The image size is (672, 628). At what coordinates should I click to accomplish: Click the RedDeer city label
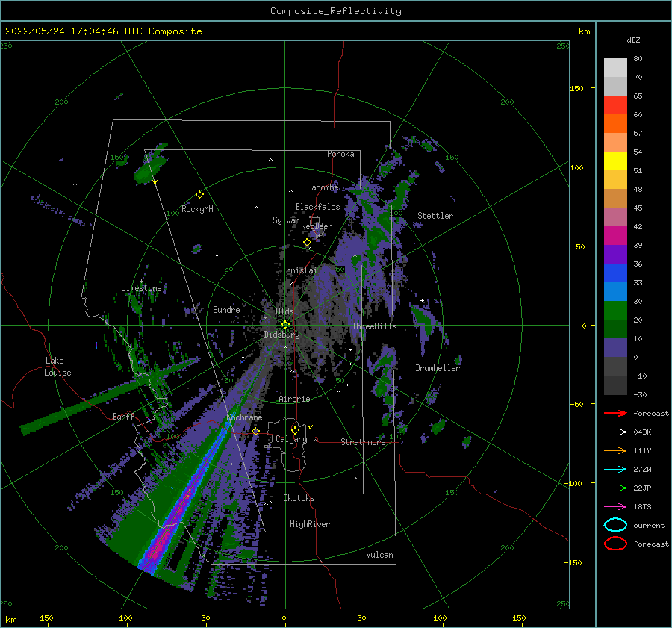pyautogui.click(x=317, y=226)
